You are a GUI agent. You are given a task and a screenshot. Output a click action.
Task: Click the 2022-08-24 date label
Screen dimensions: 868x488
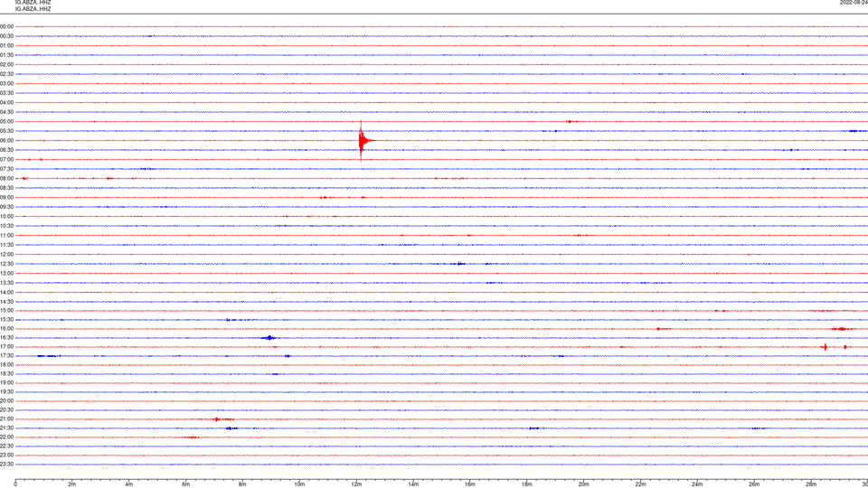(854, 2)
